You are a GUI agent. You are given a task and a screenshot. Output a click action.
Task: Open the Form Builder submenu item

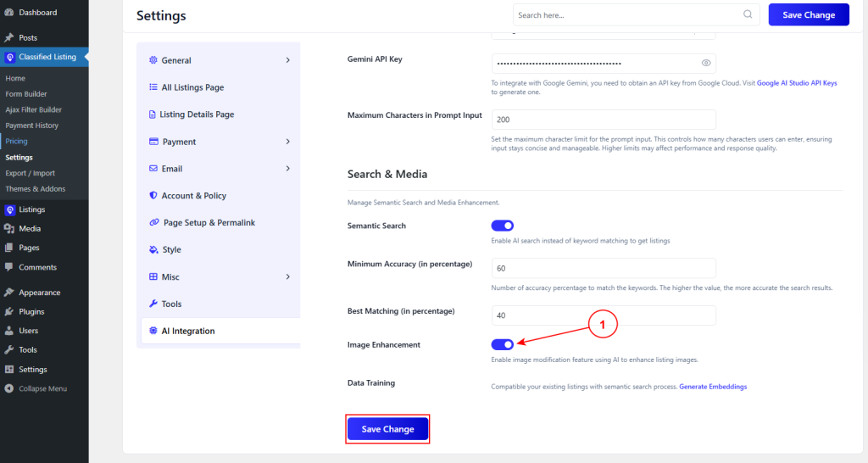[x=26, y=94]
